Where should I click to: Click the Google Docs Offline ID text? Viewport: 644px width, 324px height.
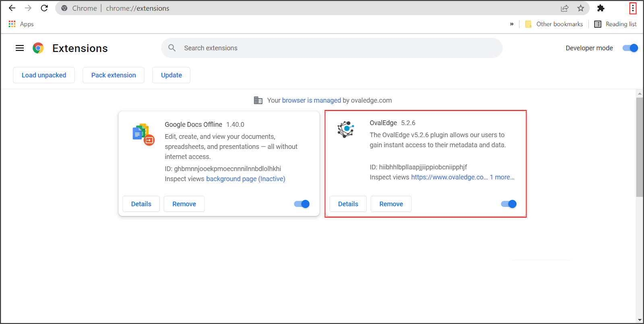223,169
